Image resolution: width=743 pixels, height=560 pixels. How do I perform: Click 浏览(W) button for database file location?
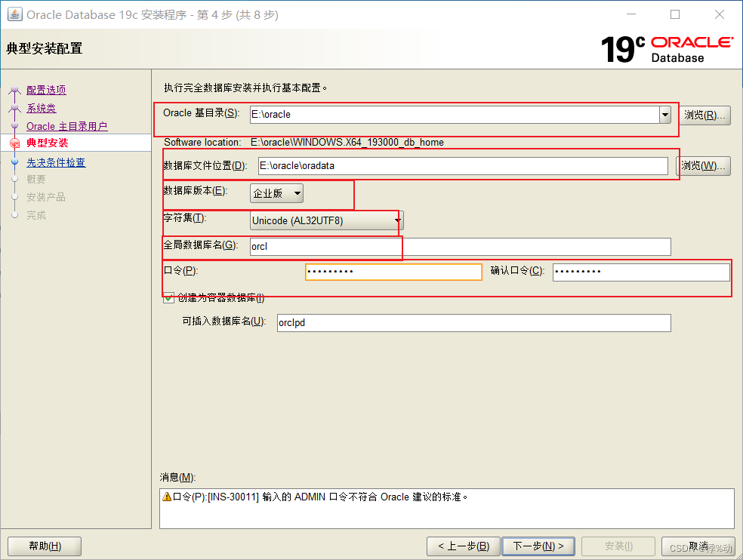[703, 166]
